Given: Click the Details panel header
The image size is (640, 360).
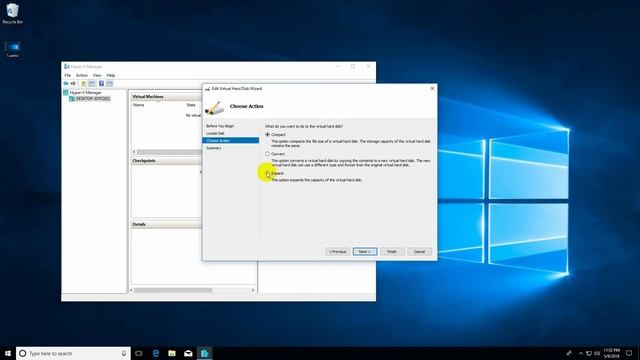Looking at the screenshot, I should pos(166,224).
